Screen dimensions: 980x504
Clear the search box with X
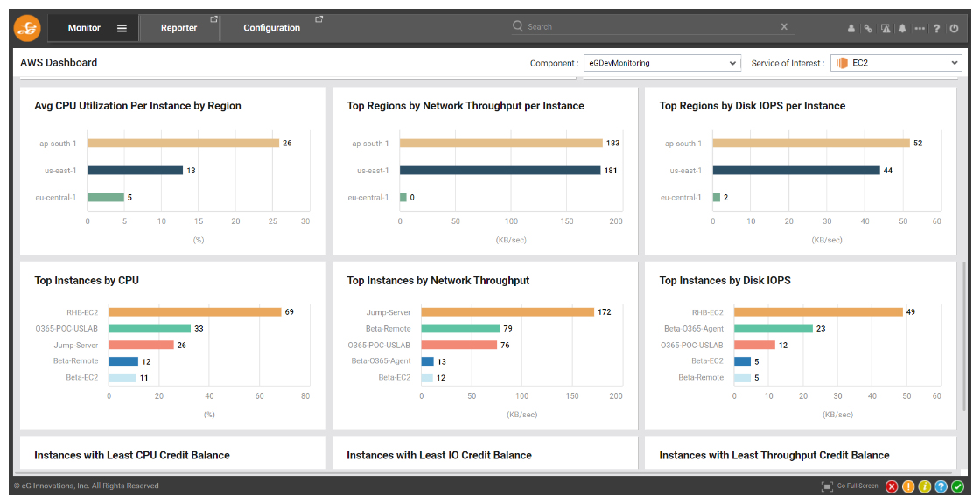pos(784,26)
